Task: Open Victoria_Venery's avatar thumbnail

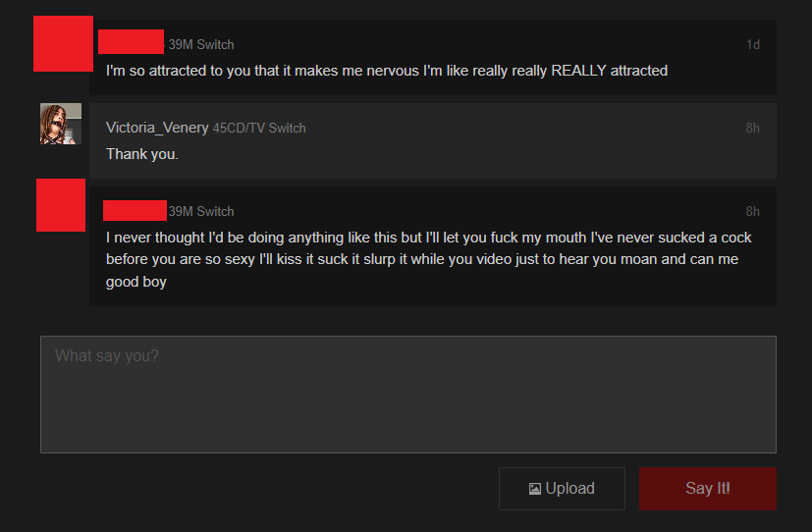Action: [61, 124]
